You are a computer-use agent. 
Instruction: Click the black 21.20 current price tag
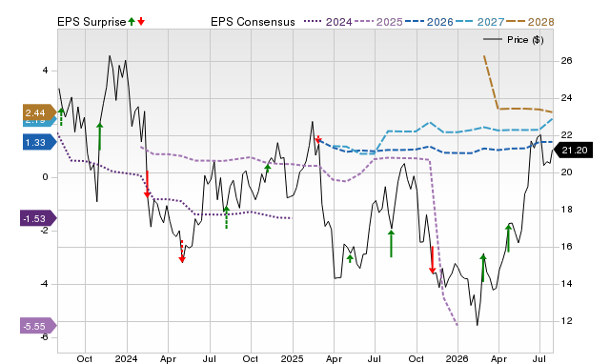573,151
